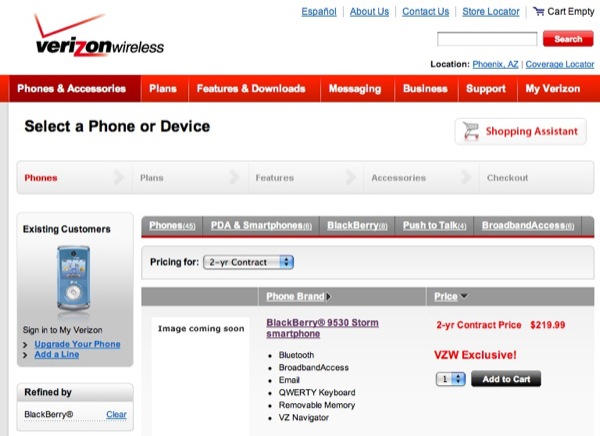Click the search text field
The width and height of the screenshot is (600, 436).
pyautogui.click(x=487, y=39)
